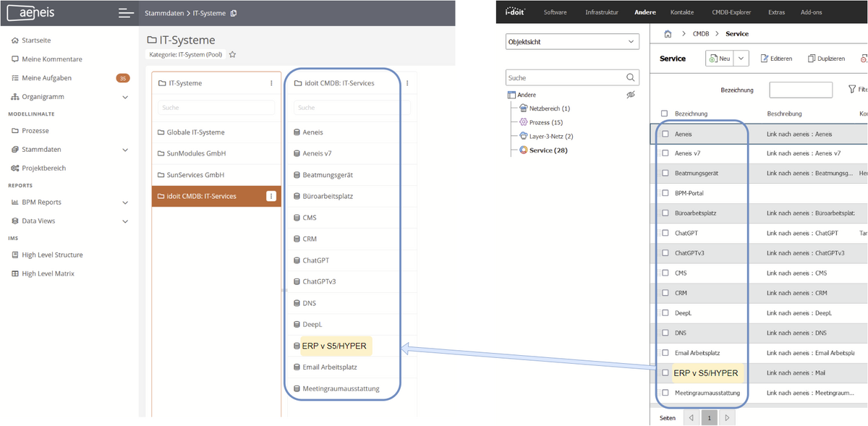Click the Suche field in IT-Systeme column

coord(216,107)
